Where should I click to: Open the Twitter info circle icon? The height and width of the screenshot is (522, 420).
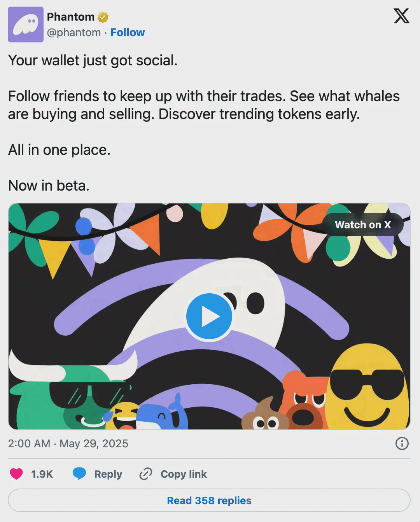pos(402,443)
